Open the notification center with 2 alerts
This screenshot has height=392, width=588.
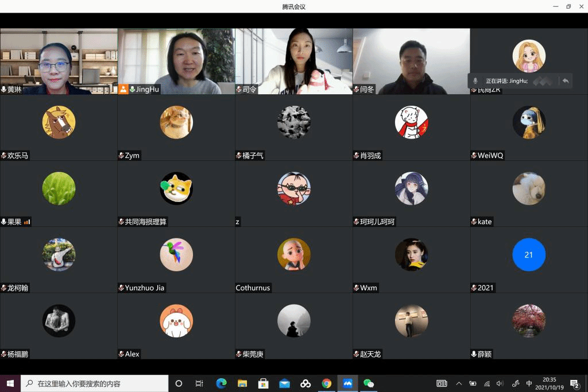(574, 383)
